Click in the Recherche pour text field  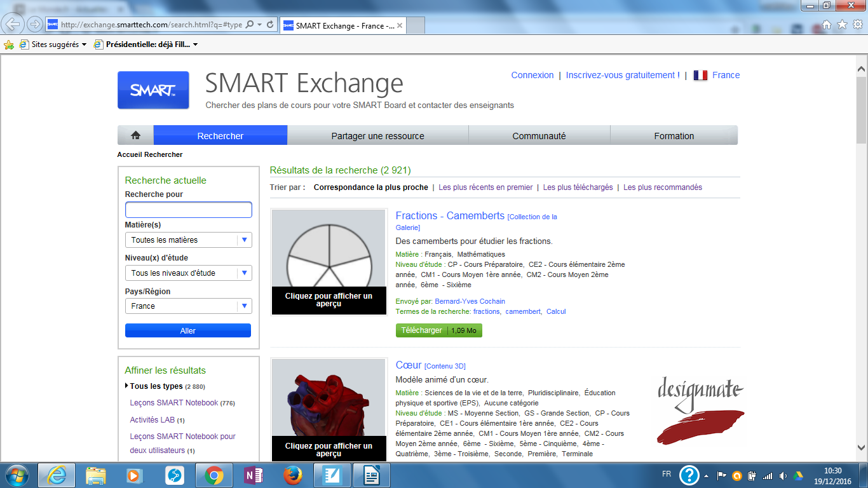[189, 210]
